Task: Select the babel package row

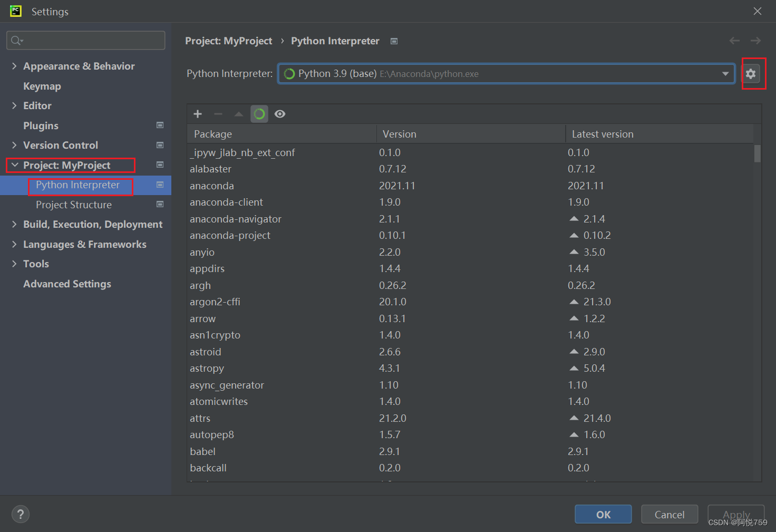Action: tap(471, 451)
